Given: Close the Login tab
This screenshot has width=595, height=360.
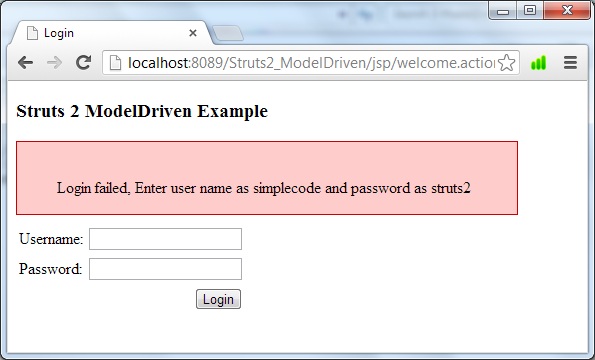Looking at the screenshot, I should click(x=193, y=33).
